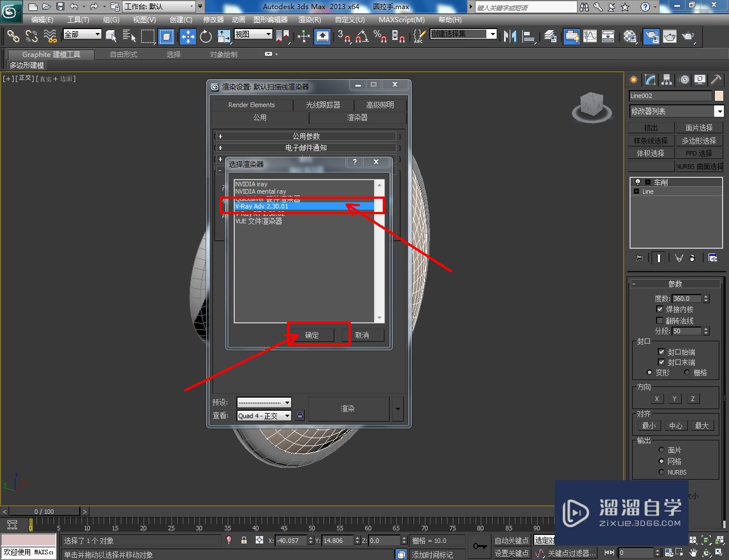Select Patch output radio button
This screenshot has height=560, width=729.
pyautogui.click(x=661, y=450)
